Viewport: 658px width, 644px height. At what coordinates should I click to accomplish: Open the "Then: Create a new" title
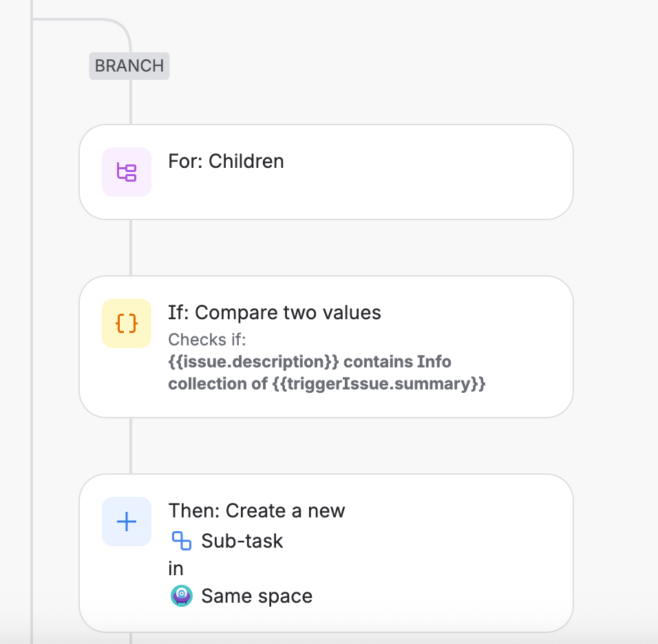point(256,511)
